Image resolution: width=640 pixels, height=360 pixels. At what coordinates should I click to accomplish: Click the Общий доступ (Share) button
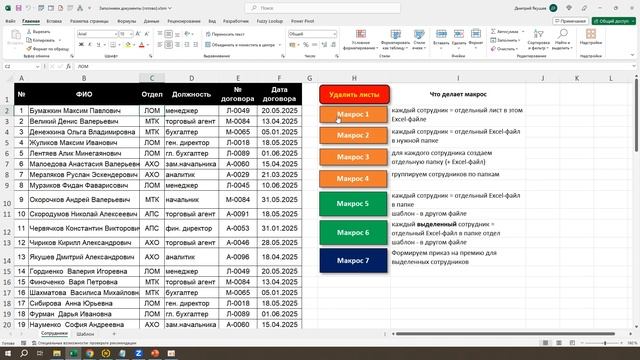pyautogui.click(x=614, y=21)
